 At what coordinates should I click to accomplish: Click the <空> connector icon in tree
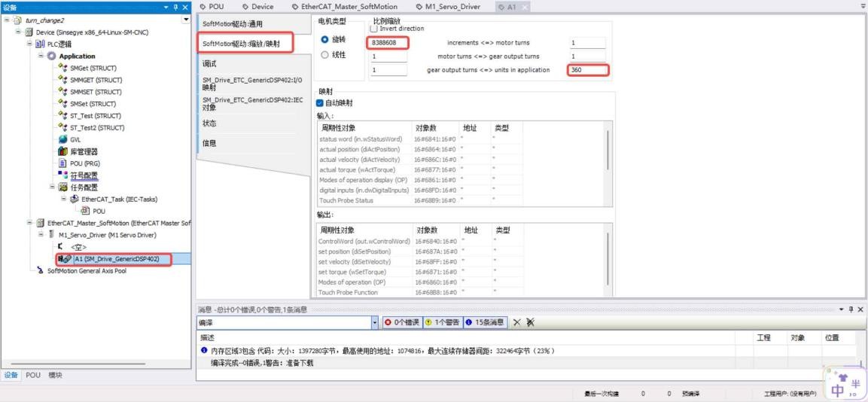pos(61,246)
